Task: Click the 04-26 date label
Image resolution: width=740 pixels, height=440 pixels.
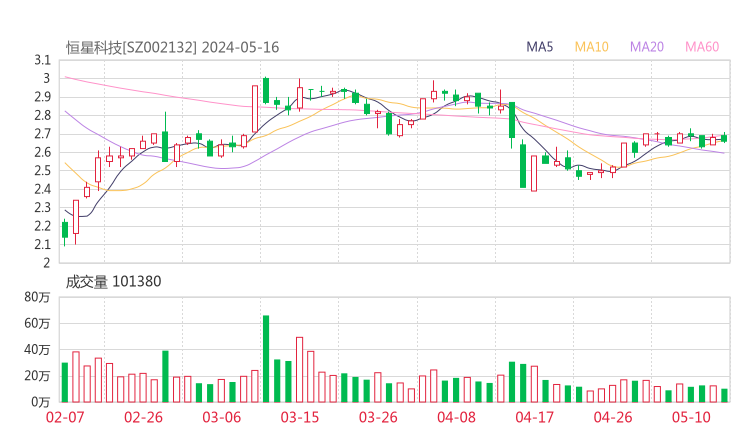Action: coord(613,417)
